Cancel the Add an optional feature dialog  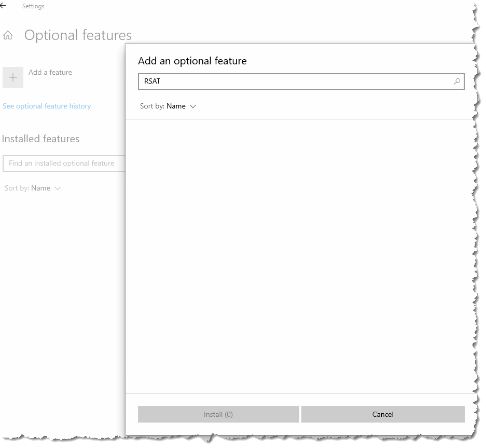click(x=383, y=414)
